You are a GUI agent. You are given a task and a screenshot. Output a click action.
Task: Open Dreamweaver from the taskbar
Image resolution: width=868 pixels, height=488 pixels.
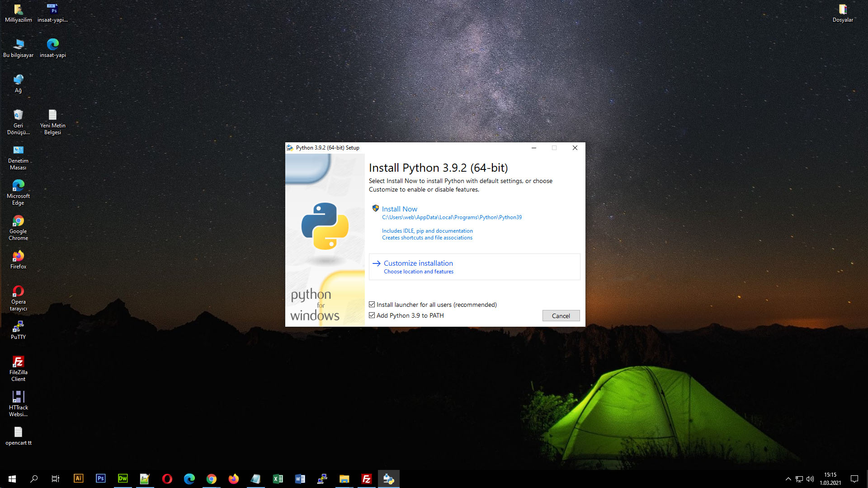click(x=123, y=479)
